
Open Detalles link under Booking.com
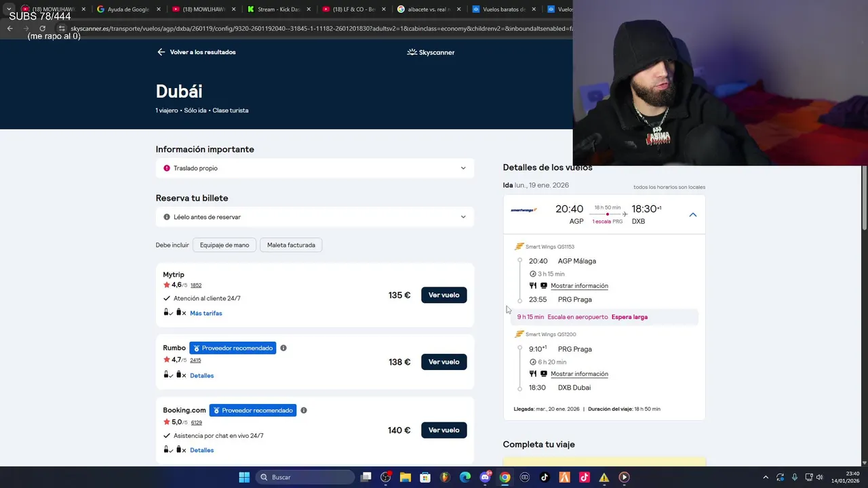[x=202, y=450]
